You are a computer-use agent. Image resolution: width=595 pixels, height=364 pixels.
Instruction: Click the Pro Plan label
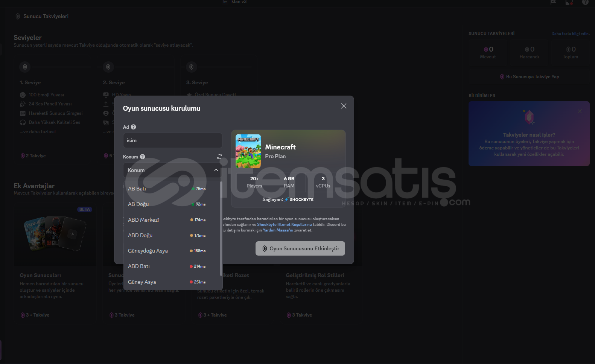pyautogui.click(x=275, y=156)
